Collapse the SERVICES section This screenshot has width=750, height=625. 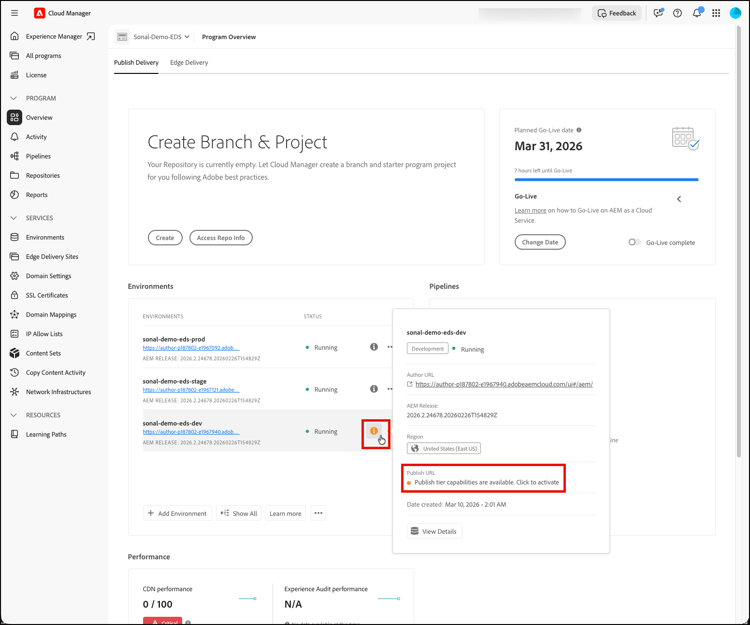point(13,218)
